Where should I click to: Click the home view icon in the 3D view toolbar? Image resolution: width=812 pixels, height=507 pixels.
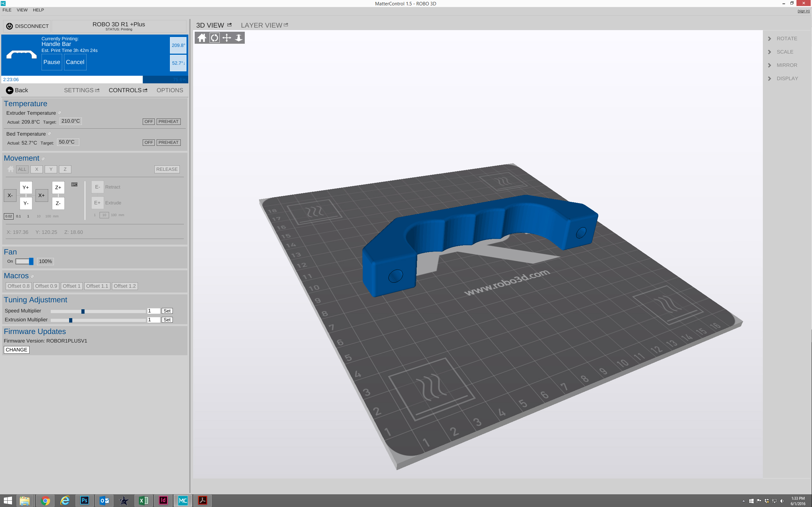pyautogui.click(x=202, y=38)
